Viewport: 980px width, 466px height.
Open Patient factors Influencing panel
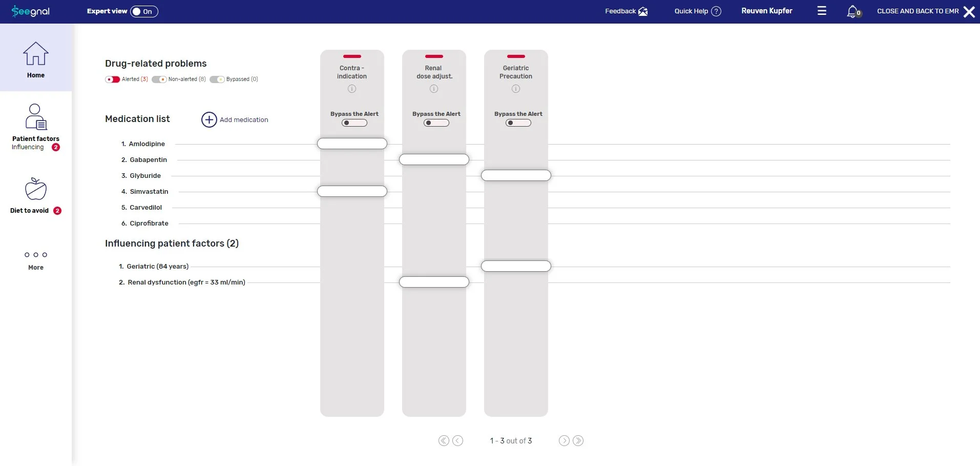coord(36,127)
